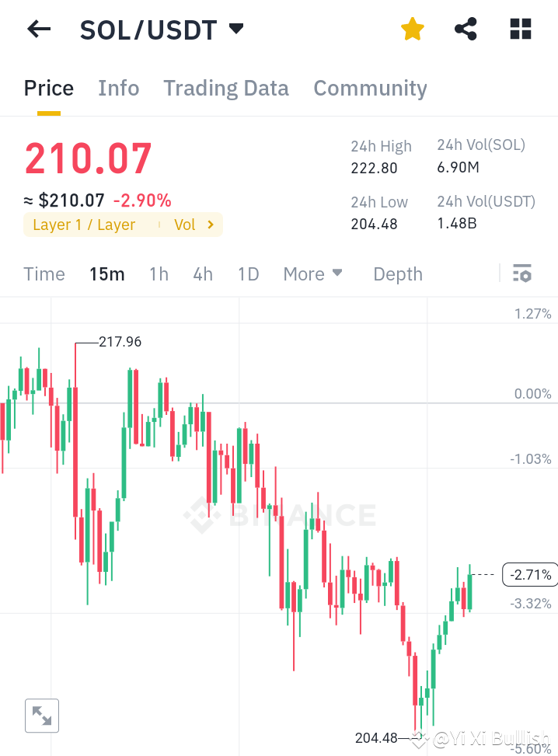Open chart indicator settings icon
The width and height of the screenshot is (558, 756).
click(521, 273)
